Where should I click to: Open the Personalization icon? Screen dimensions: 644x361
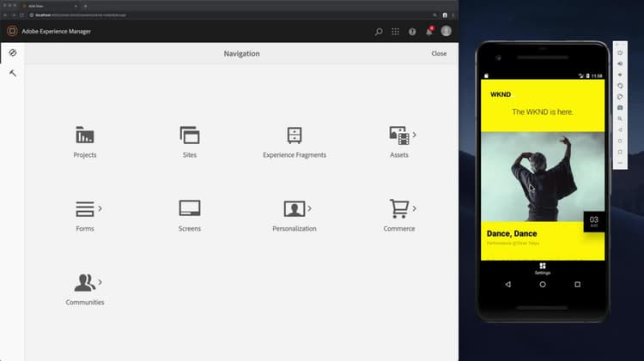295,209
